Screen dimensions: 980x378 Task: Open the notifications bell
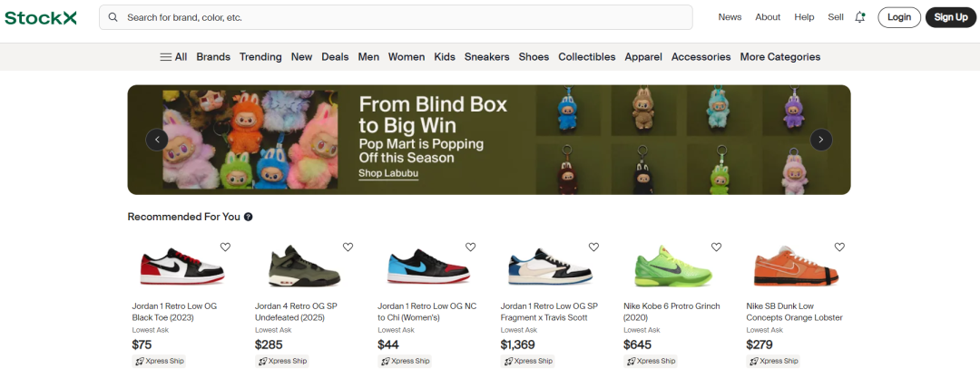860,17
